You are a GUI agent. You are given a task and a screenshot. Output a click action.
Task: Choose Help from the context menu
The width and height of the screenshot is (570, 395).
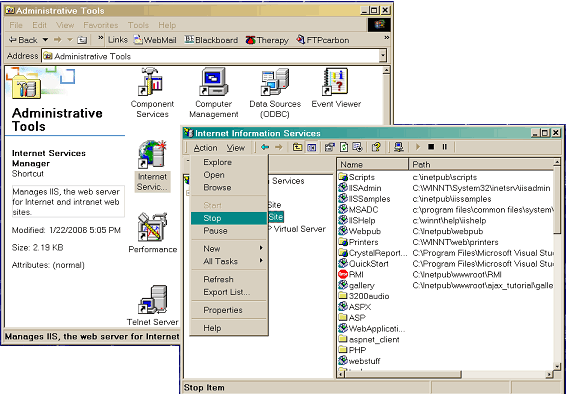tap(229, 328)
